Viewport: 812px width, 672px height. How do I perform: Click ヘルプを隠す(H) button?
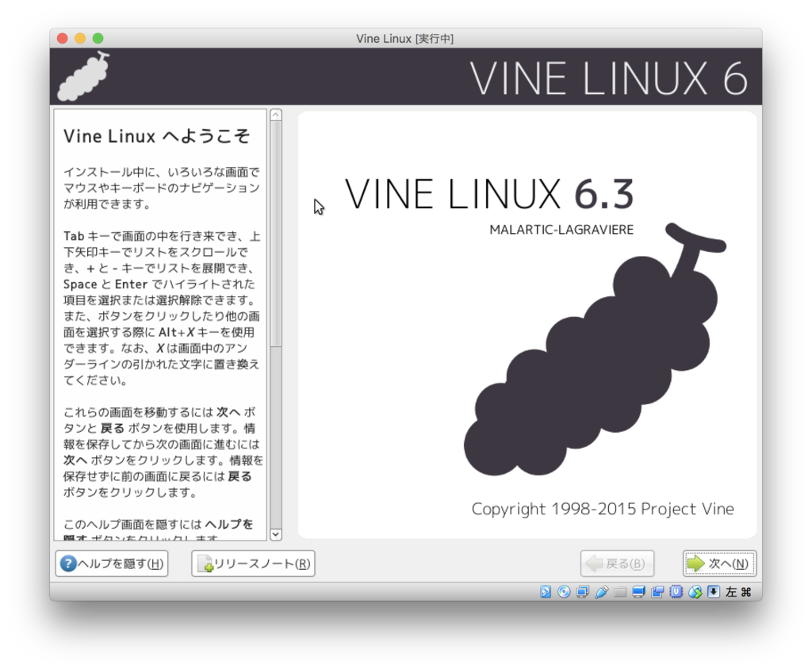[x=112, y=563]
